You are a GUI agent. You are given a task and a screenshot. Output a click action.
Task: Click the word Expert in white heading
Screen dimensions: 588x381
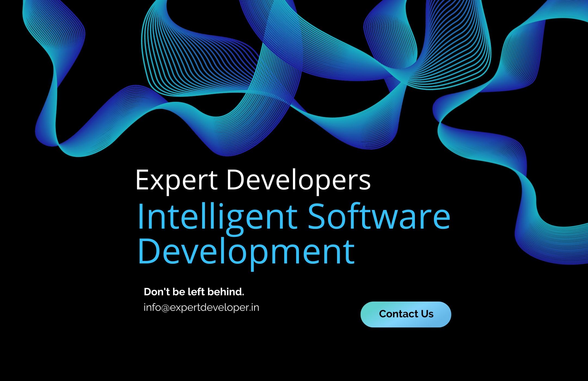tap(176, 180)
